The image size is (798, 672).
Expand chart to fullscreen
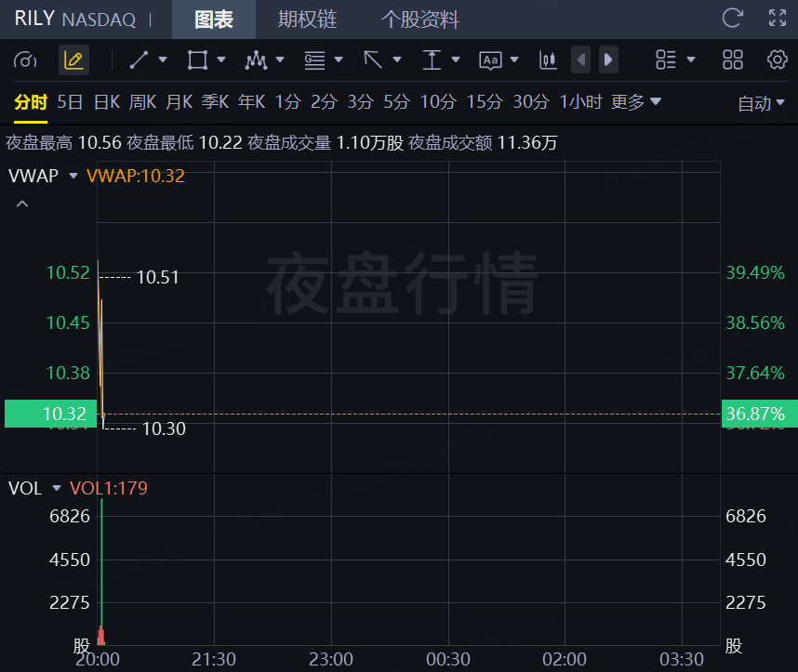tap(778, 19)
